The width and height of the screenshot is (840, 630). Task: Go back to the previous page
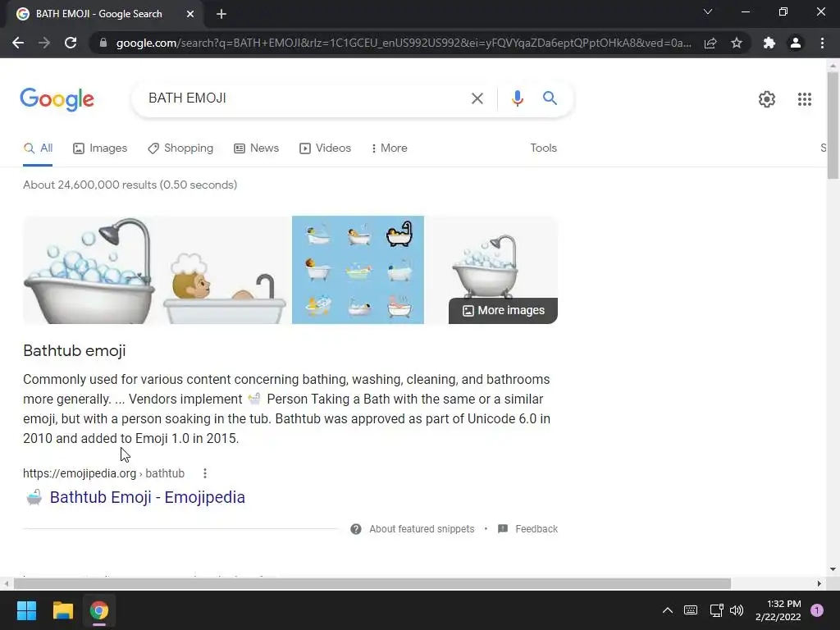pyautogui.click(x=18, y=43)
